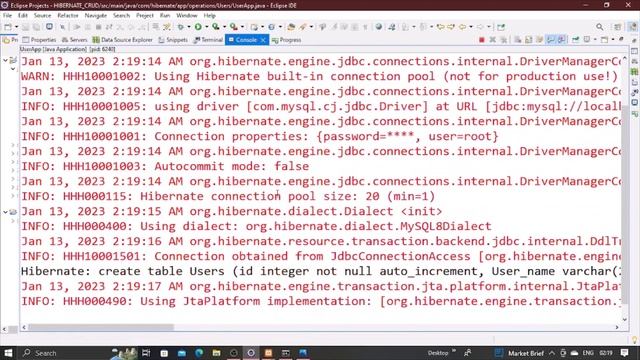The height and width of the screenshot is (360, 640).
Task: Toggle Show Console on Standard Error Change
Action: pyautogui.click(x=562, y=40)
